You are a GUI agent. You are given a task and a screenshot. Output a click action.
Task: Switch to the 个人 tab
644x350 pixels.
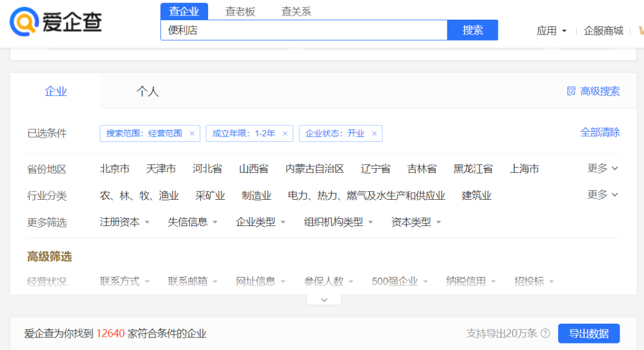[147, 91]
